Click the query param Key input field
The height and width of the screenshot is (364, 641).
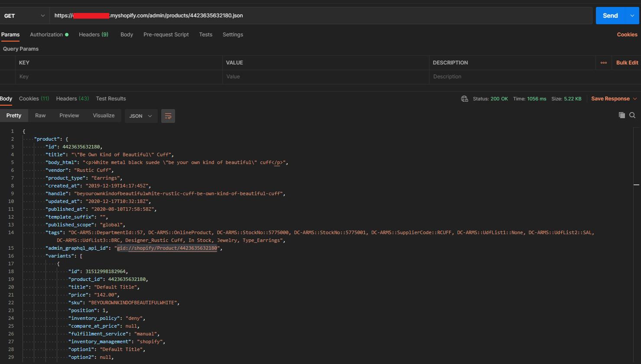coord(119,77)
